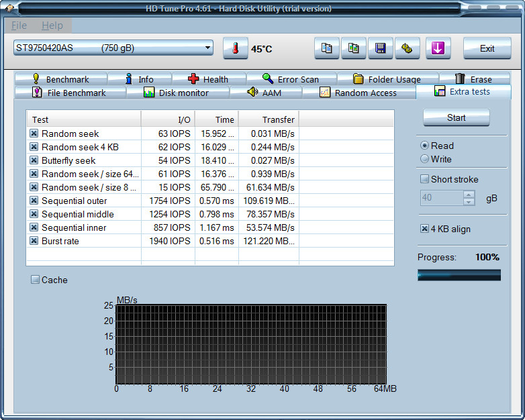Screen dimensions: 525x420
Task: Open the options tools icon
Action: tap(407, 48)
